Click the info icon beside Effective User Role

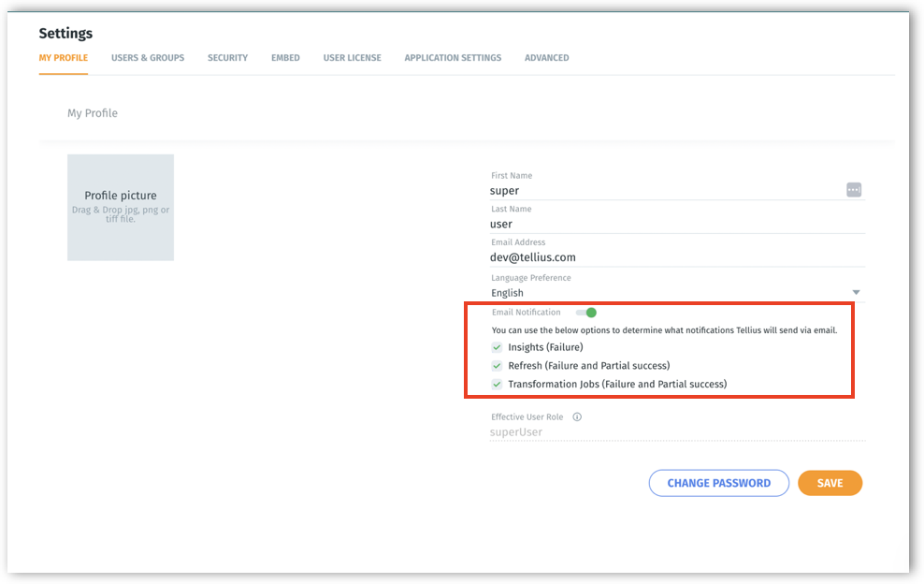click(x=577, y=417)
